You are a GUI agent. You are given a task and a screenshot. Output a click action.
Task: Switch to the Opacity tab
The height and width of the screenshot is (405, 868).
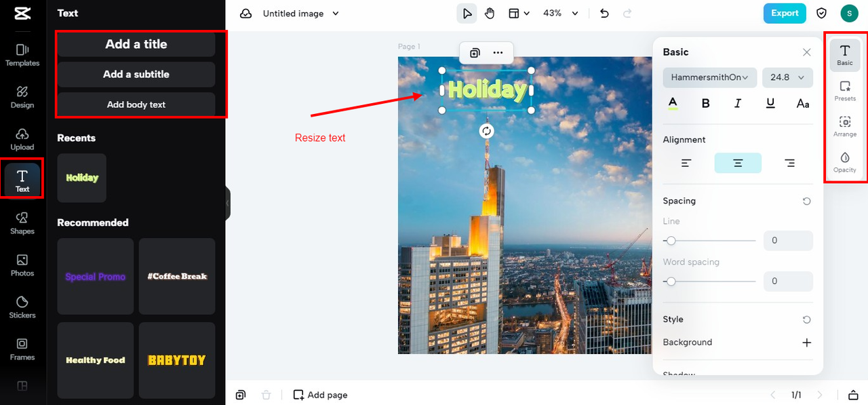845,163
